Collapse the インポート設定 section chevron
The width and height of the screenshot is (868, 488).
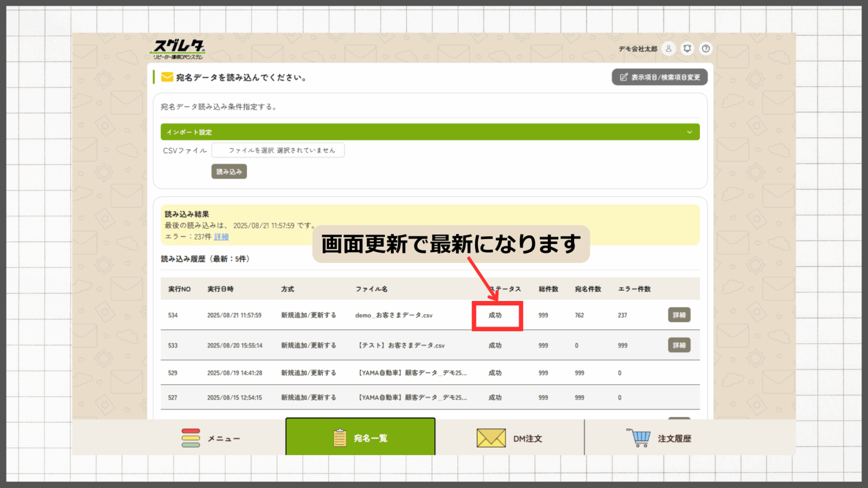[690, 132]
